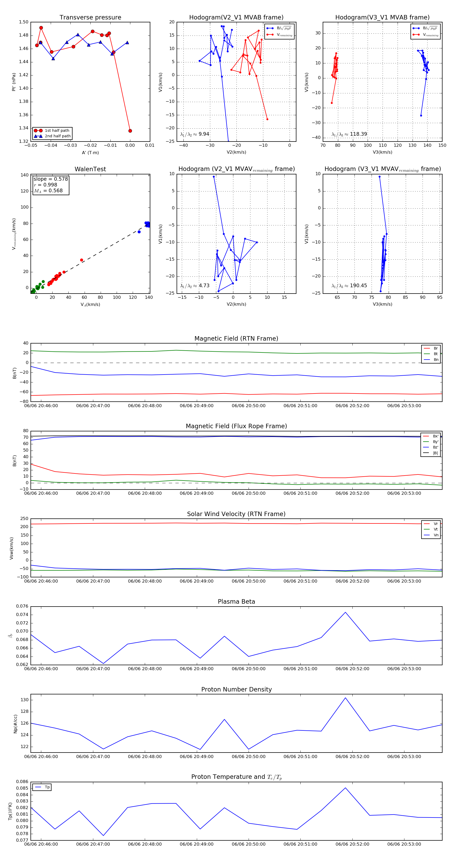Screen dimensions: 473x868
Task: Click the Bx' legend entry
Action: pyautogui.click(x=431, y=436)
